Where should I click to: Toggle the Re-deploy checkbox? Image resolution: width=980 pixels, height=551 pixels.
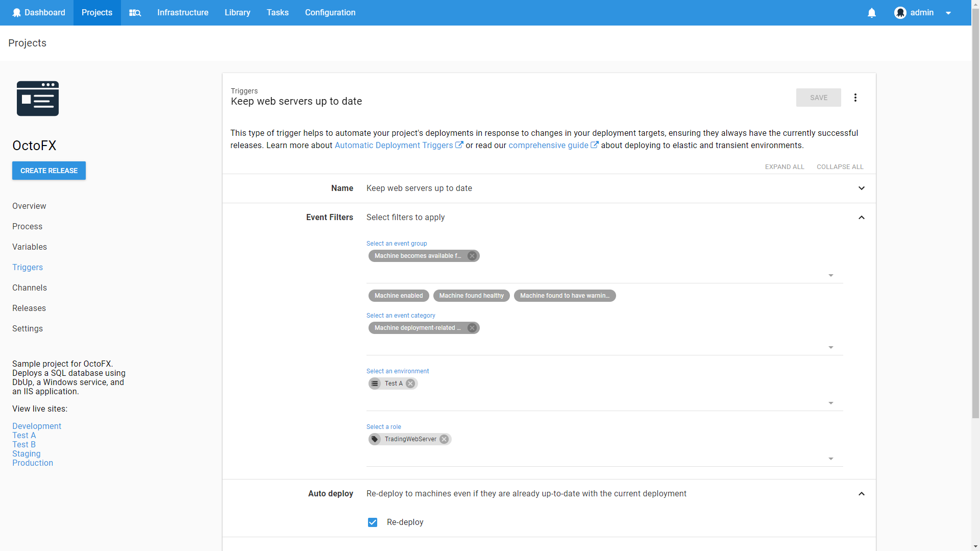373,522
